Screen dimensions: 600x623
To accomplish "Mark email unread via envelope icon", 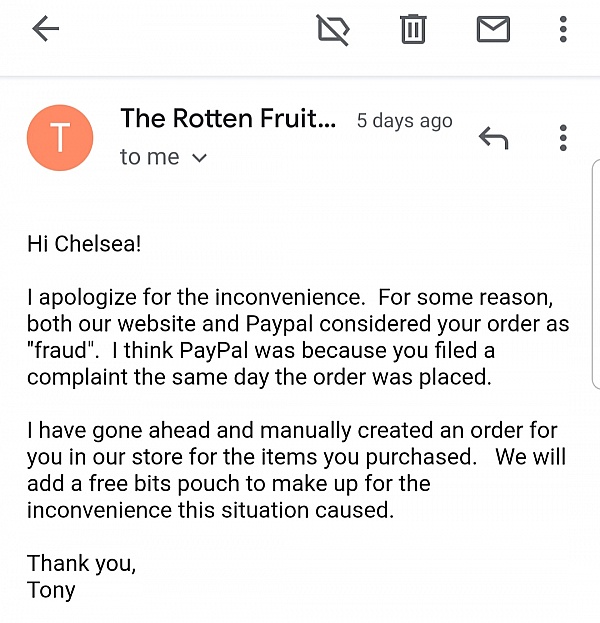I will point(493,30).
